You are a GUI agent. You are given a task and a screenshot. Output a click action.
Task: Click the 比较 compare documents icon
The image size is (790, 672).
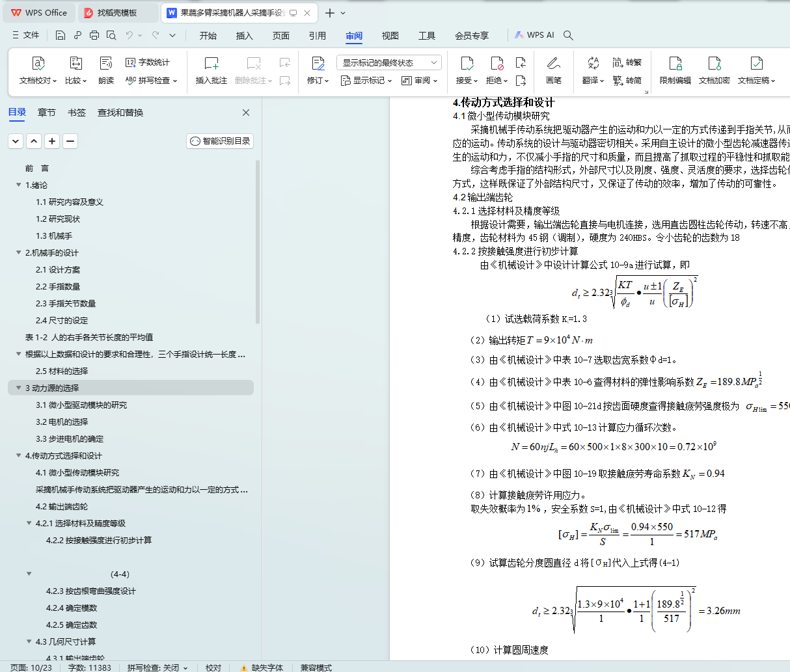click(x=75, y=63)
